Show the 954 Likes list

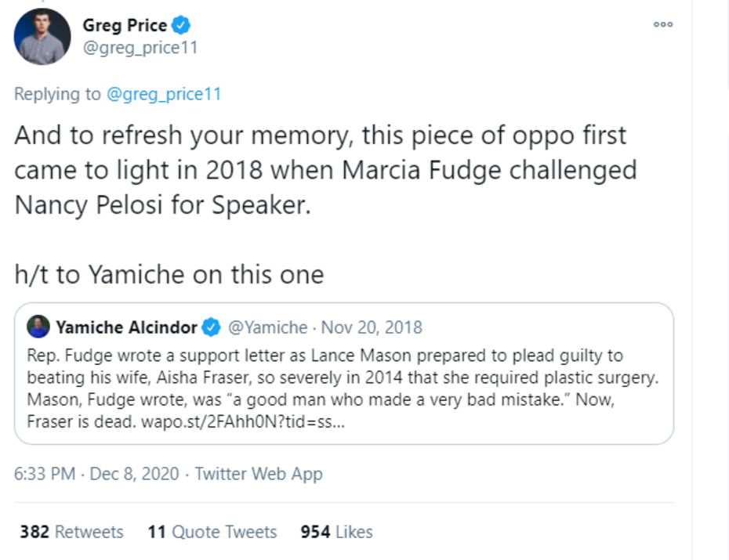coord(336,532)
